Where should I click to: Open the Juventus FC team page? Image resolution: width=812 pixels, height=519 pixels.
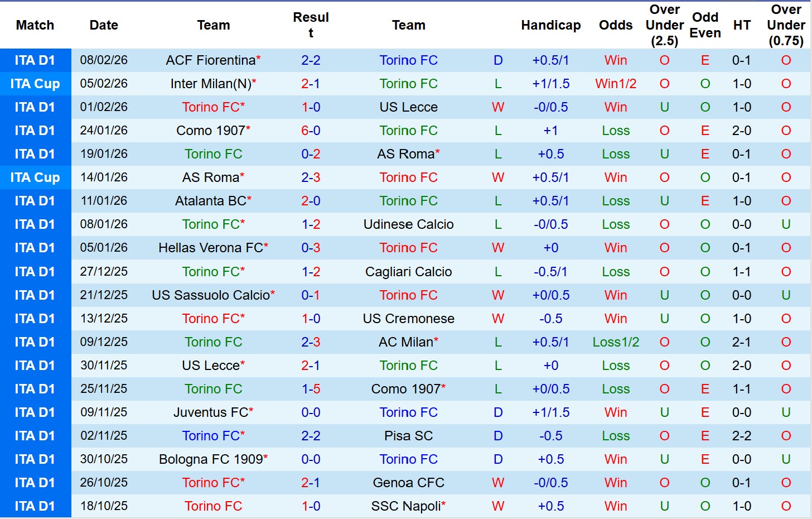(x=211, y=412)
